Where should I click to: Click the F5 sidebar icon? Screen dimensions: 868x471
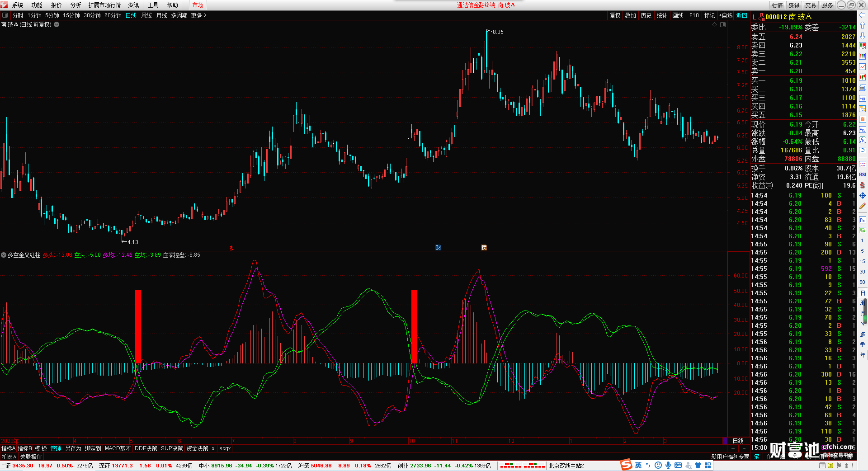863,220
